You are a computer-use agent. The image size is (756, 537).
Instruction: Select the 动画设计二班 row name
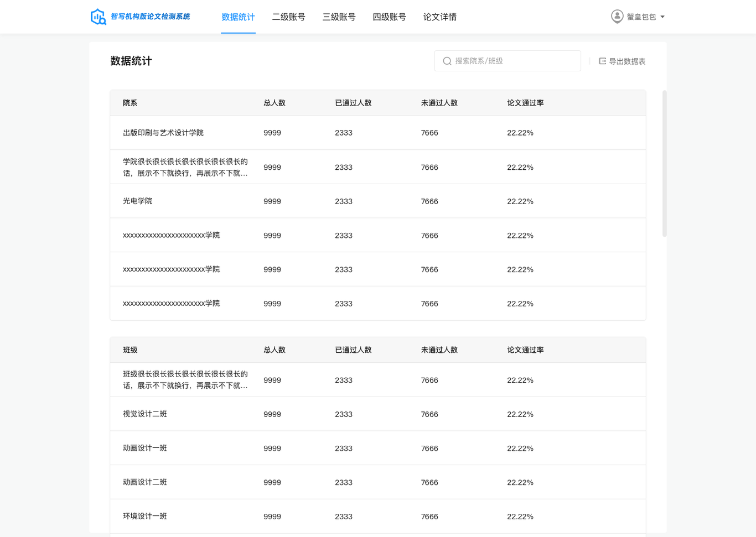click(145, 482)
